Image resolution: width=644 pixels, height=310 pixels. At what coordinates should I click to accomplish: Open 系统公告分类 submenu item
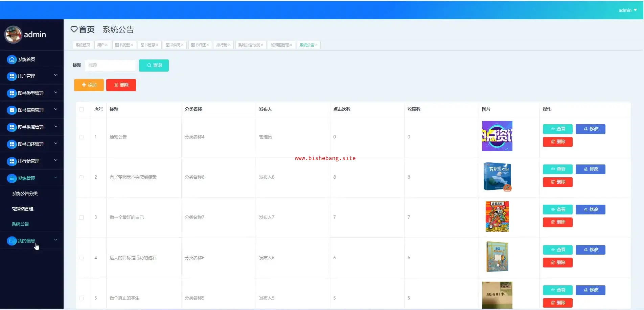[25, 193]
